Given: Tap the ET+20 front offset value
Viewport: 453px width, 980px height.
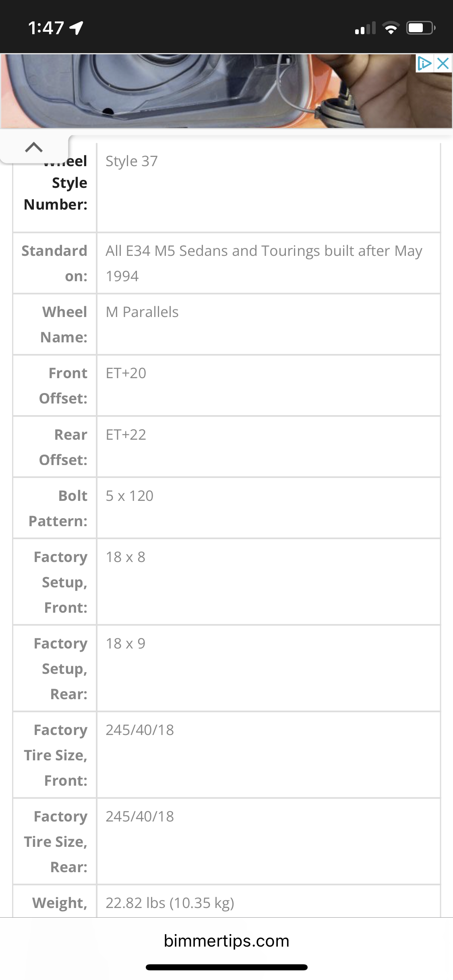Looking at the screenshot, I should (x=126, y=373).
